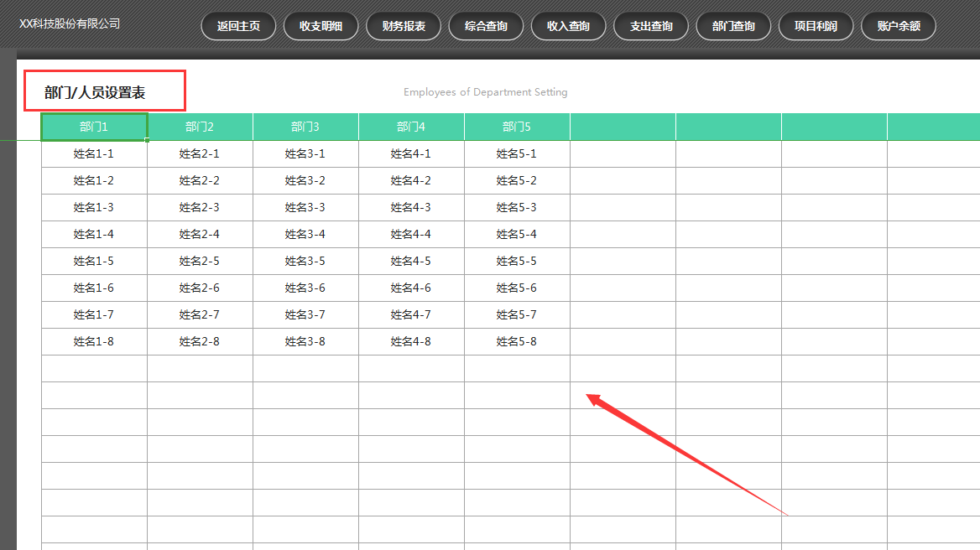Select the 部门5 column header

tap(517, 126)
